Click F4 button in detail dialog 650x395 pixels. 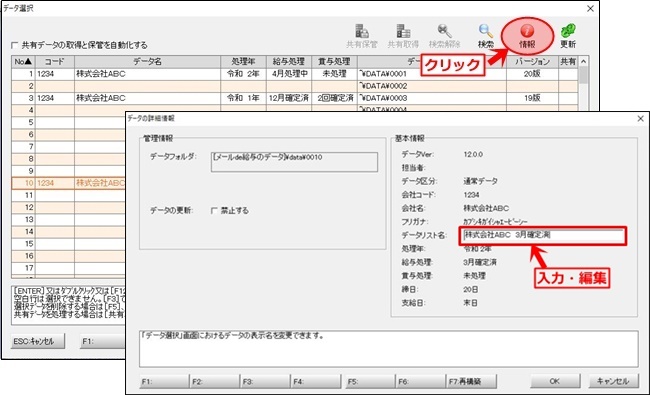tap(316, 381)
